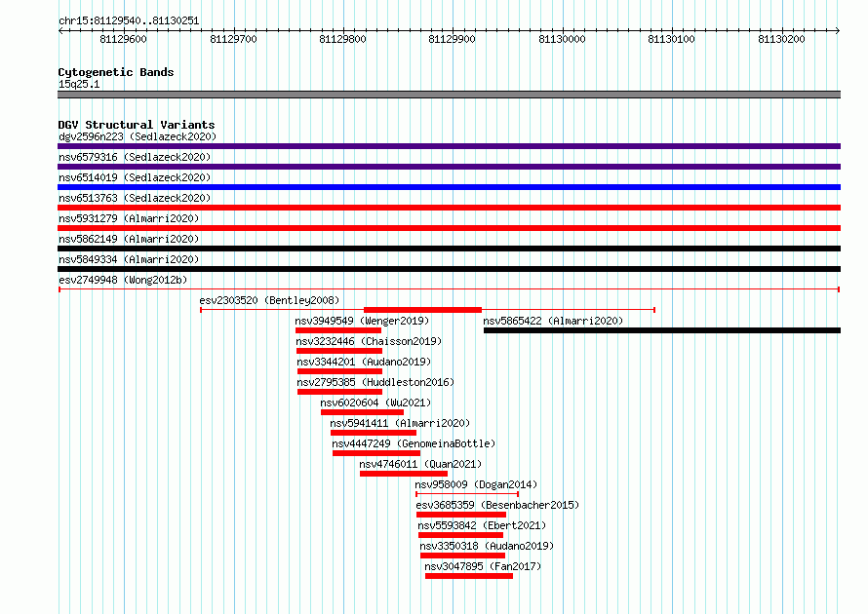This screenshot has width=868, height=614.
Task: Open the nsv6514019 (Sedlazeck2020) variant label
Action: point(135,177)
